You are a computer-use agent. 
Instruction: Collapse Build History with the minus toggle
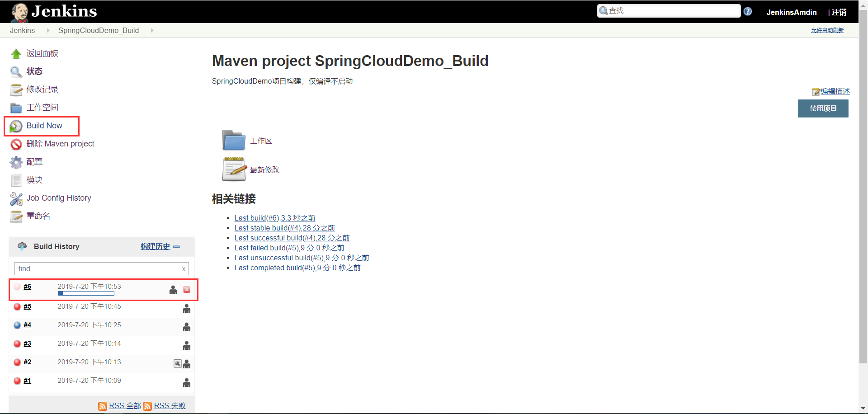tap(176, 247)
